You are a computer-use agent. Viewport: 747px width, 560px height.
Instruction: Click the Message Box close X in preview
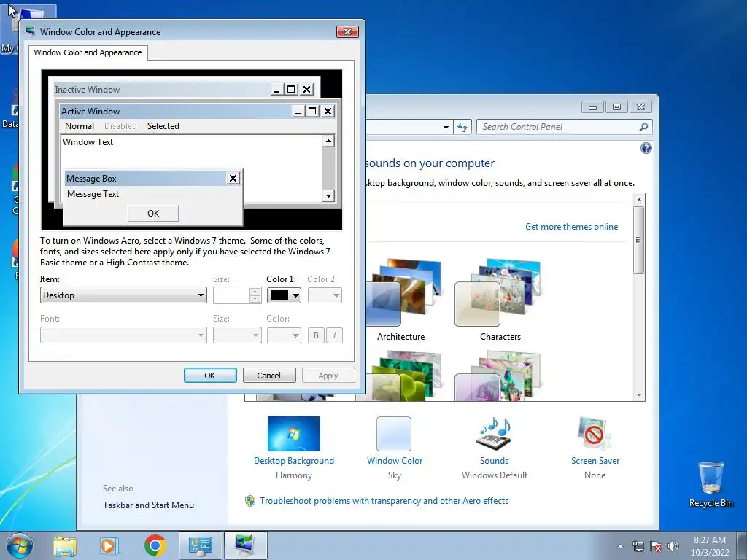click(233, 178)
